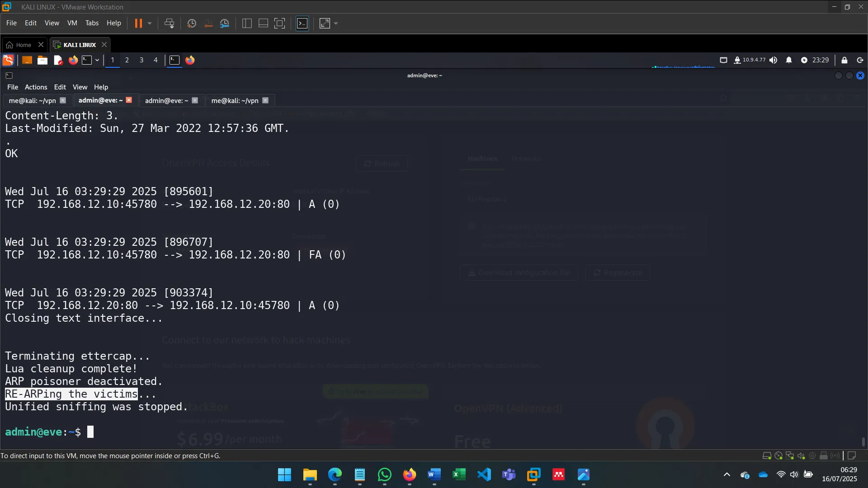Expand the terminal dropdown on the Kali panel
The width and height of the screenshot is (868, 488).
96,60
